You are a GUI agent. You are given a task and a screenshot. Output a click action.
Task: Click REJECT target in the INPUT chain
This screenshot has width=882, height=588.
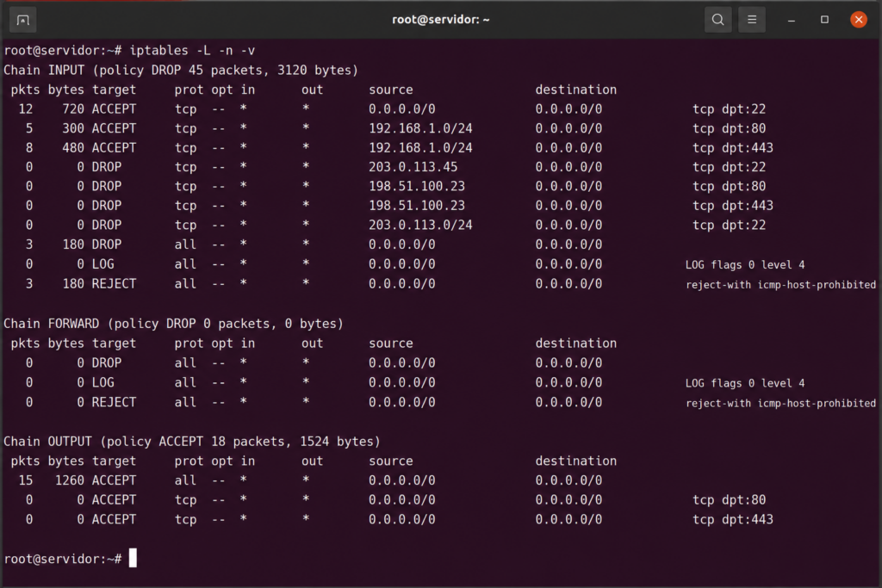tap(115, 284)
